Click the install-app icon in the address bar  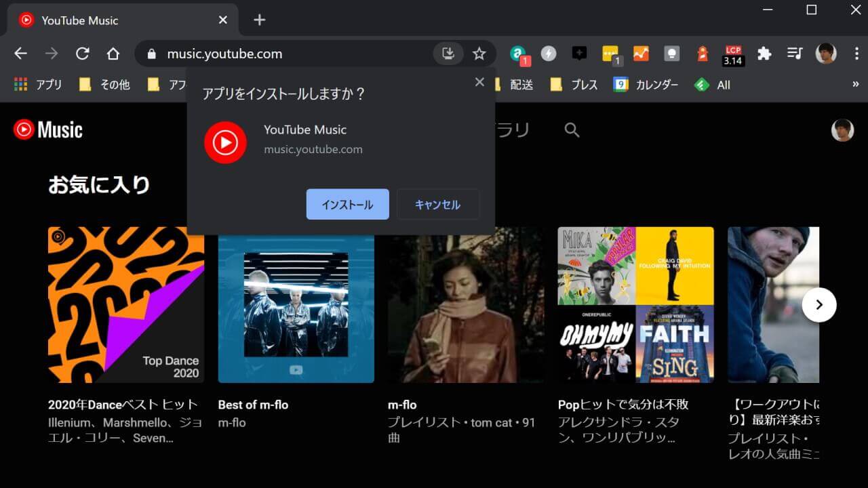click(448, 53)
